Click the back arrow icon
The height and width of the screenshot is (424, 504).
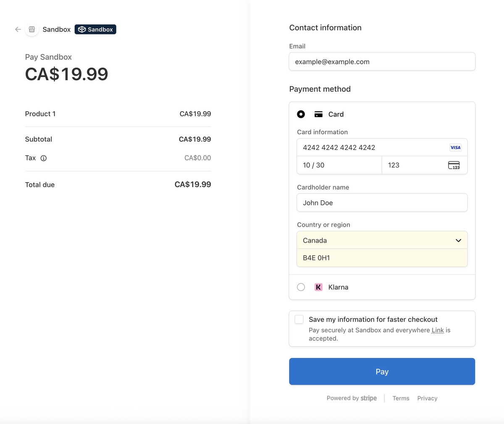pyautogui.click(x=18, y=29)
